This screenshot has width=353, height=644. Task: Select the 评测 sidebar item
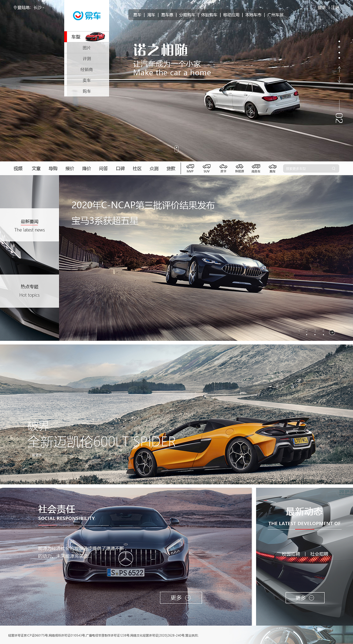coord(87,59)
